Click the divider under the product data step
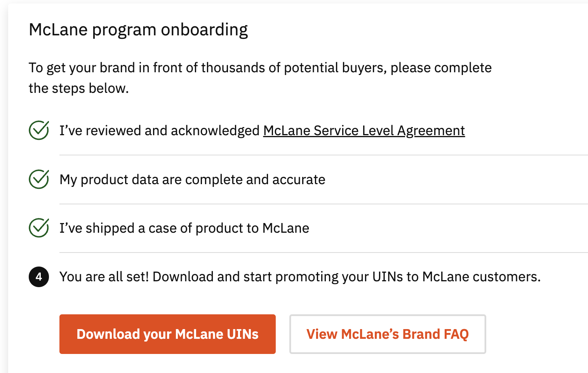The height and width of the screenshot is (373, 588). 323,204
